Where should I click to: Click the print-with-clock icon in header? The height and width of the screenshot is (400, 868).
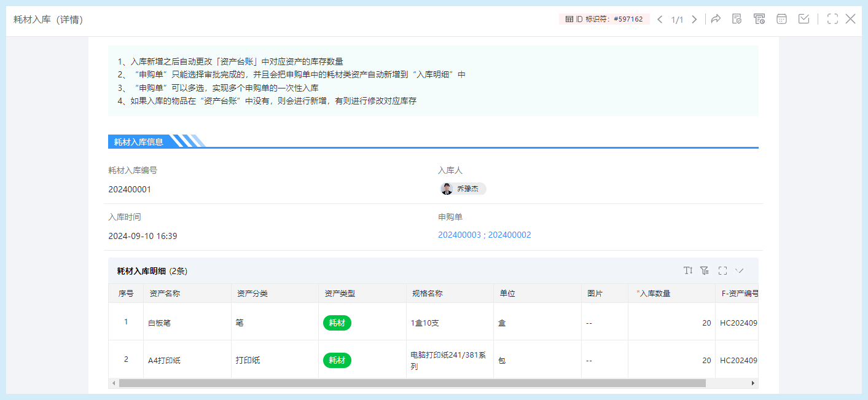point(759,19)
